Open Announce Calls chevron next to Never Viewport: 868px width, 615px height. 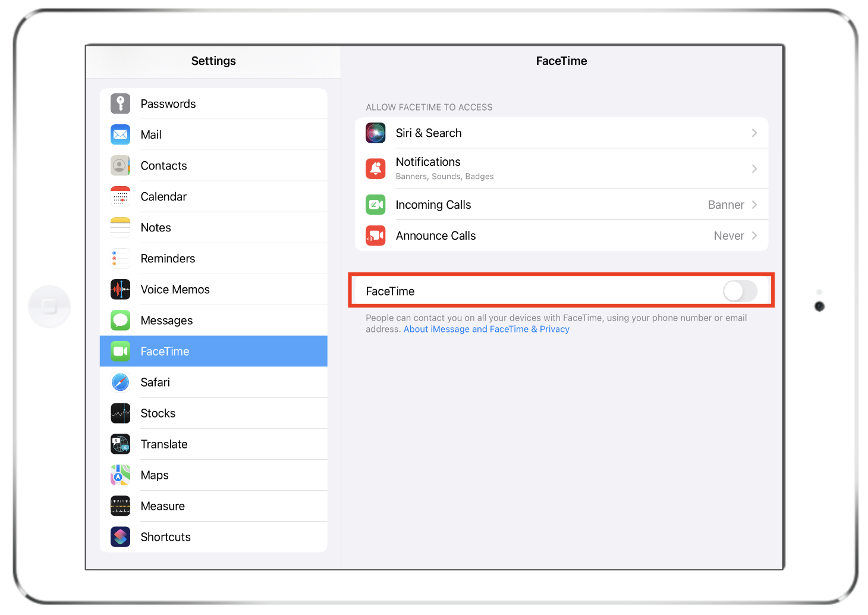tap(754, 236)
